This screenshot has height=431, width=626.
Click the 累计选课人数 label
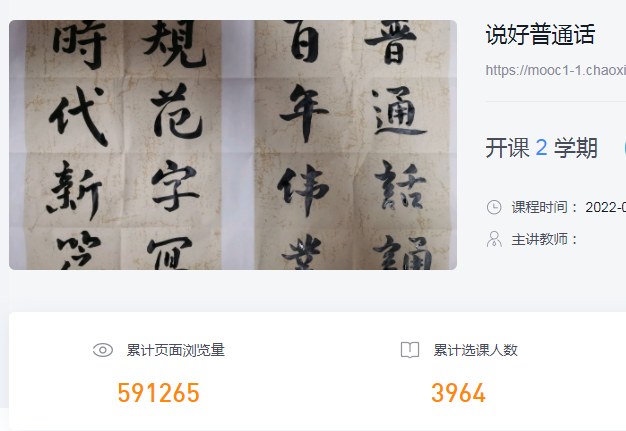475,350
